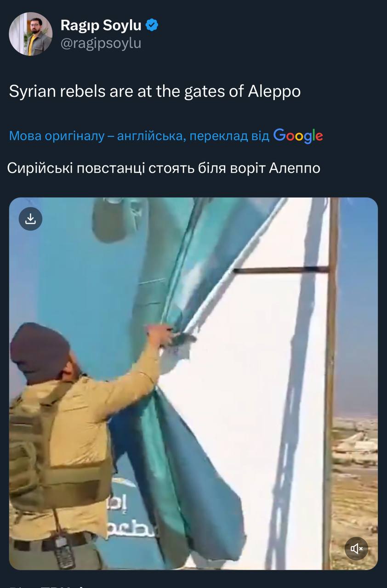Open Ragıp Soylu's profile avatar
Image resolution: width=387 pixels, height=588 pixels.
click(x=31, y=34)
